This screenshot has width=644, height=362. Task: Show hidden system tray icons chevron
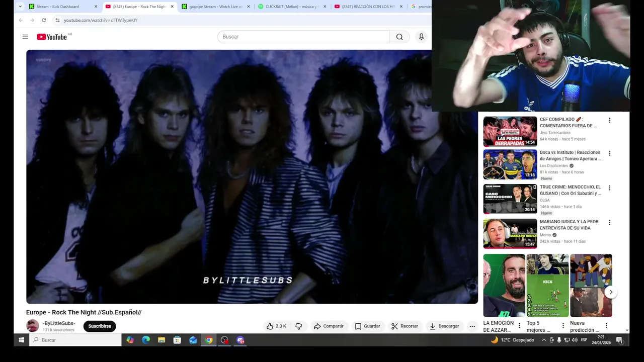coord(543,340)
